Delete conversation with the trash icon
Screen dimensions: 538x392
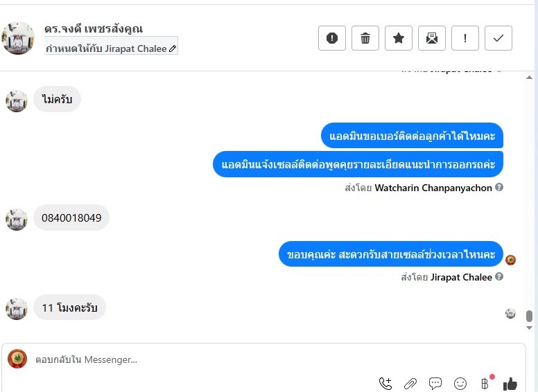point(365,38)
